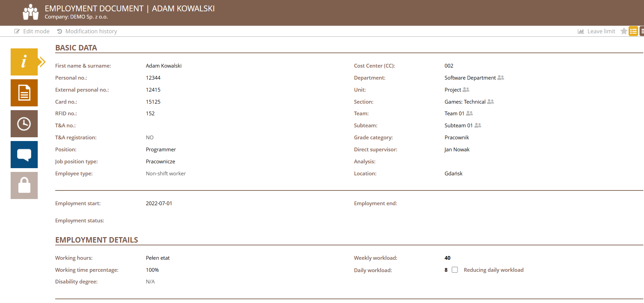The height and width of the screenshot is (303, 644).
Task: Click working hours value Pełen etat
Action: tap(158, 258)
